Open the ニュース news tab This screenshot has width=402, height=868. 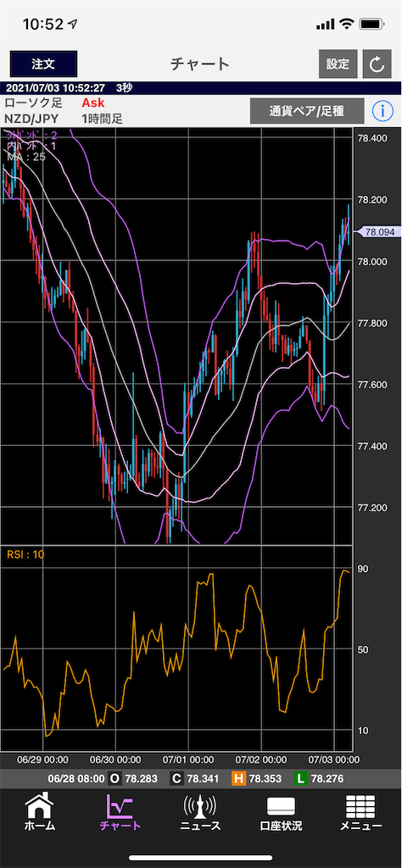pyautogui.click(x=200, y=812)
